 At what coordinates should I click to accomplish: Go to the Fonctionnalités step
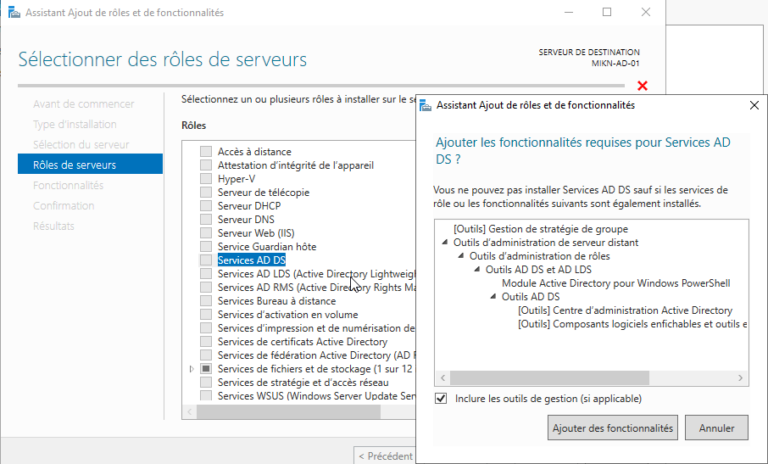coord(68,185)
